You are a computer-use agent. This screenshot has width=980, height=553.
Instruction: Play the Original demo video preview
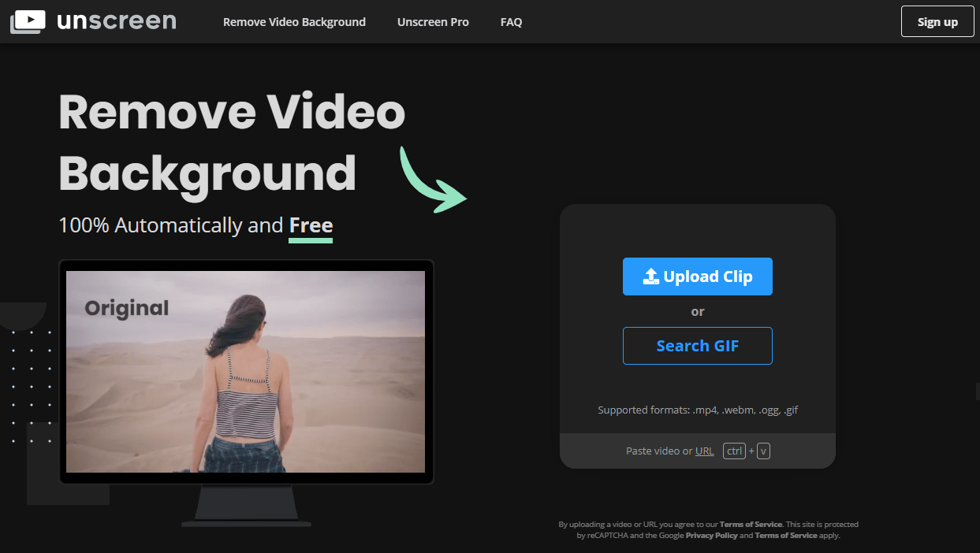click(245, 372)
